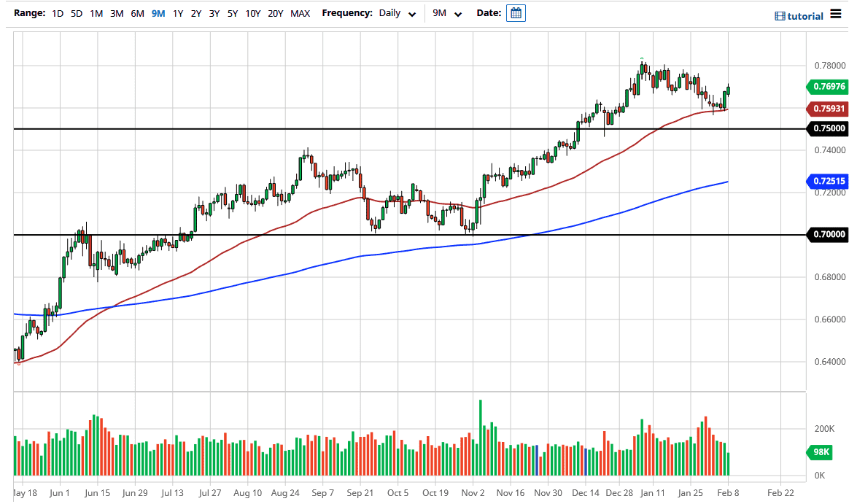
Task: Select the 6M range option
Action: (136, 13)
